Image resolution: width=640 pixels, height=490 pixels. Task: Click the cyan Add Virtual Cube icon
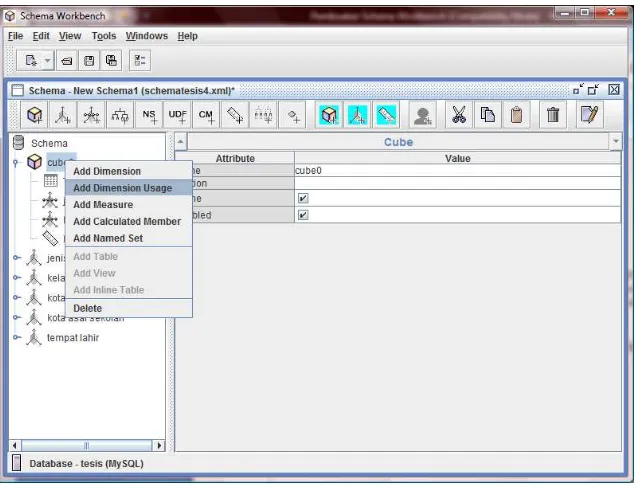329,115
